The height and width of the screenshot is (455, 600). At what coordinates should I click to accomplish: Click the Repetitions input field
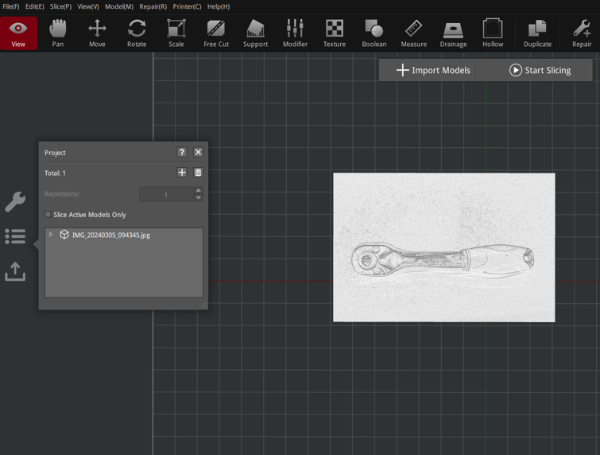point(164,194)
